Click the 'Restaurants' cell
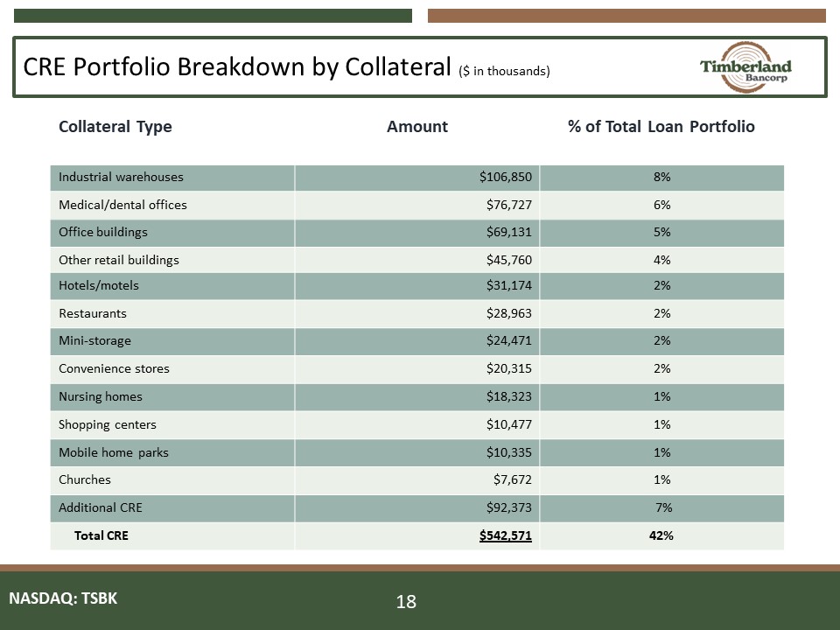The image size is (840, 630). click(x=93, y=313)
